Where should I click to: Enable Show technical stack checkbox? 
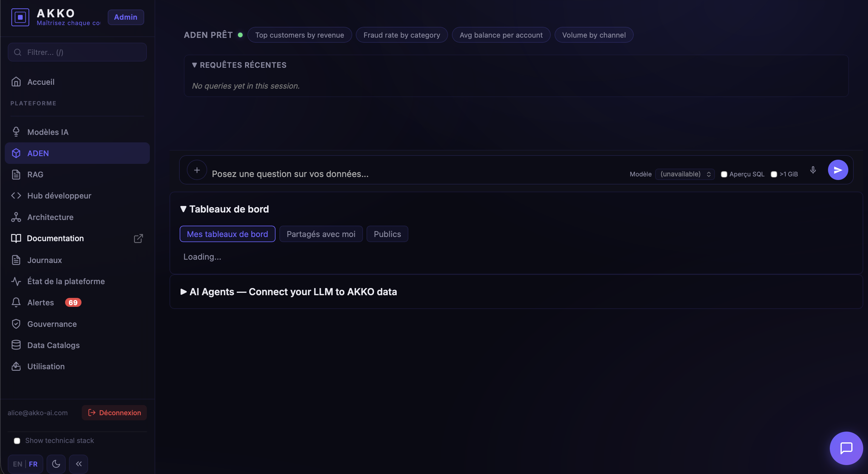tap(17, 441)
